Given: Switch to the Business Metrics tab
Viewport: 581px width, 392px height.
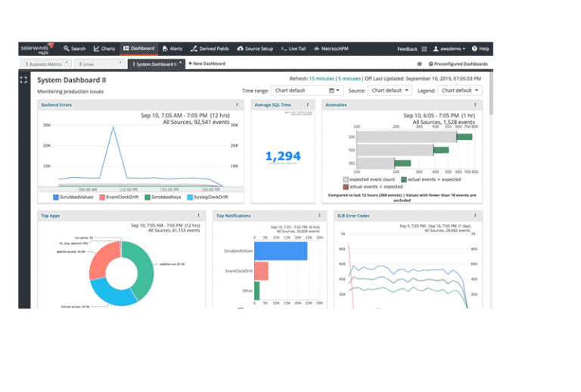Looking at the screenshot, I should 42,64.
